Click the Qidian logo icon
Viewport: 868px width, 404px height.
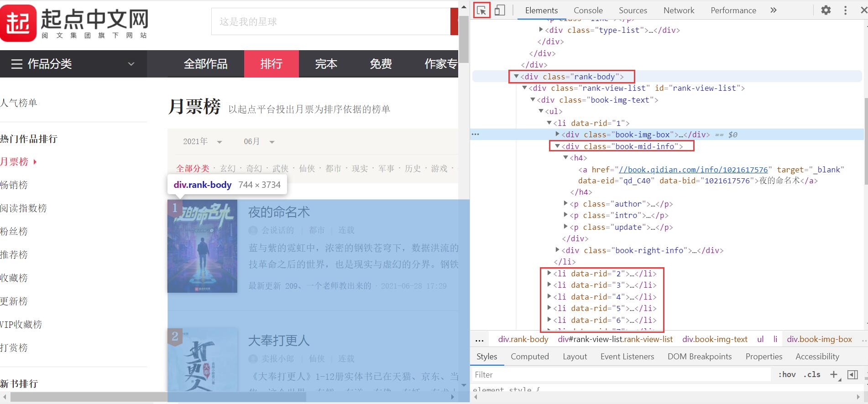18,23
